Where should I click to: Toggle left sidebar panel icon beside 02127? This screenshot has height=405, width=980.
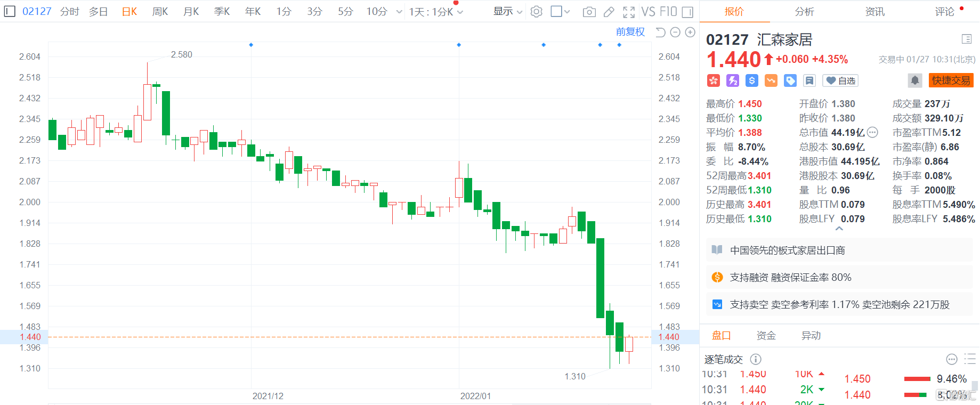pos(10,11)
